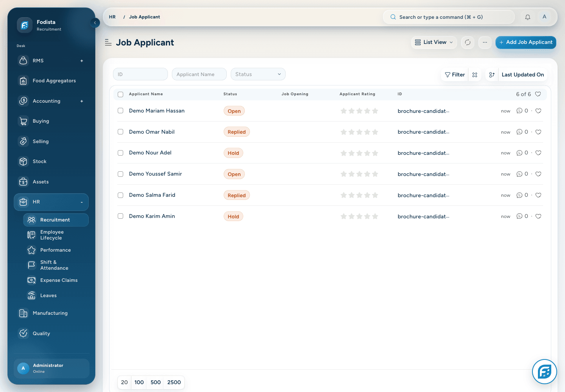565x392 pixels.
Task: Focus the search or command bar
Action: click(449, 17)
